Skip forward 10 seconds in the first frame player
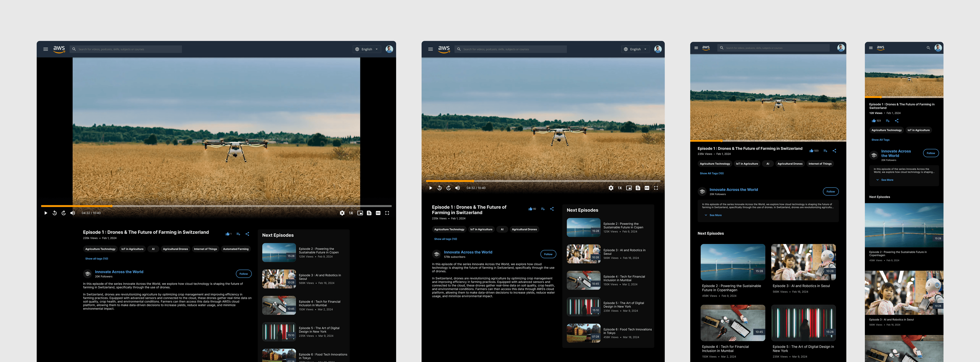Image resolution: width=980 pixels, height=362 pixels. pyautogui.click(x=64, y=213)
